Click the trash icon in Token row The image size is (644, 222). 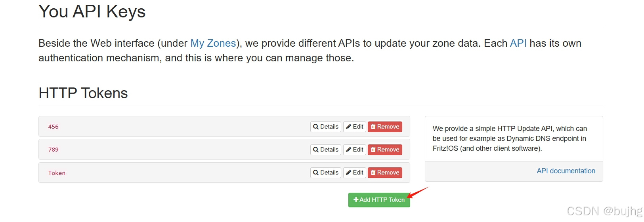[373, 173]
